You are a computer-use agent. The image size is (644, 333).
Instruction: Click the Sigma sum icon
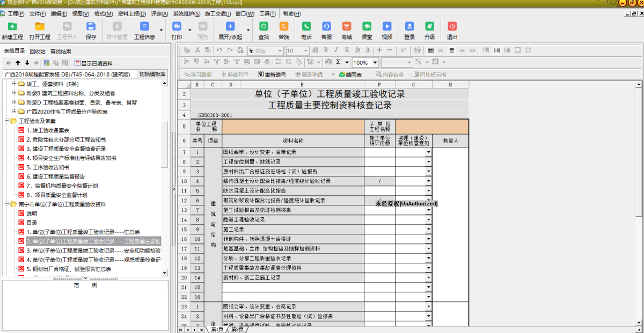point(338,62)
